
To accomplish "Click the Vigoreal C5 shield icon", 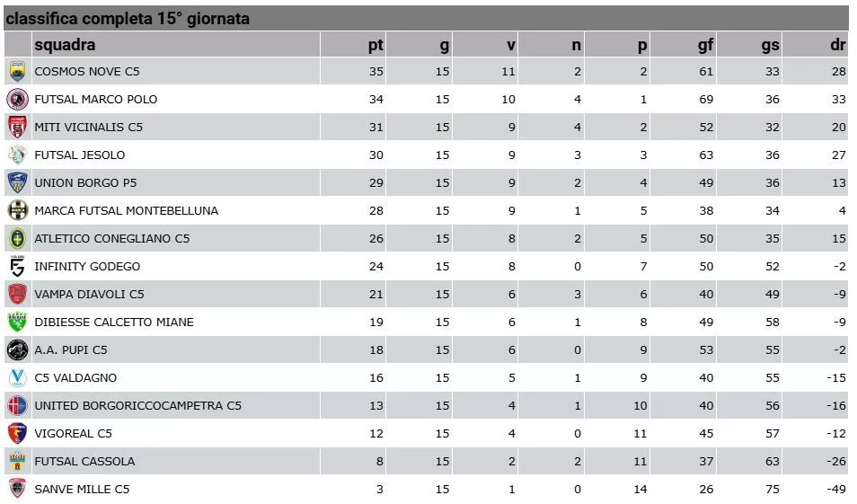I will point(17,434).
